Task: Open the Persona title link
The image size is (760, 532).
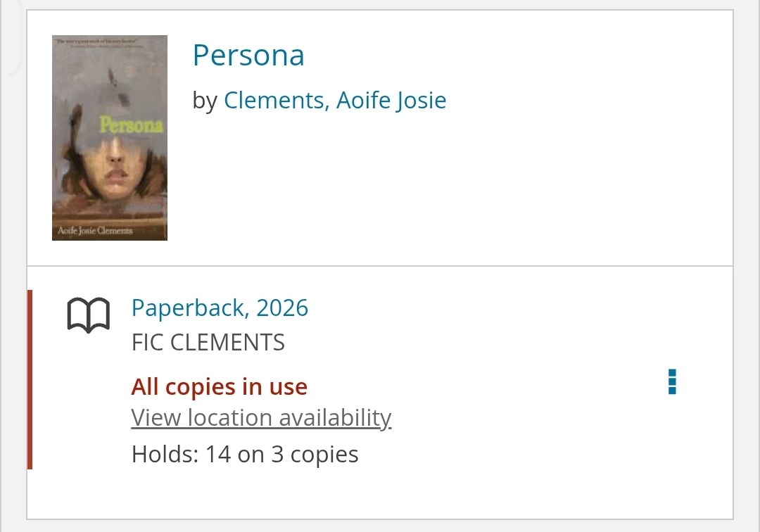Action: (x=248, y=56)
